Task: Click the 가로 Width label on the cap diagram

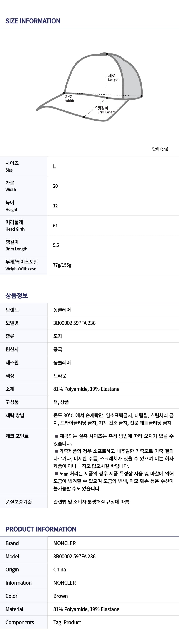Action: [x=70, y=98]
